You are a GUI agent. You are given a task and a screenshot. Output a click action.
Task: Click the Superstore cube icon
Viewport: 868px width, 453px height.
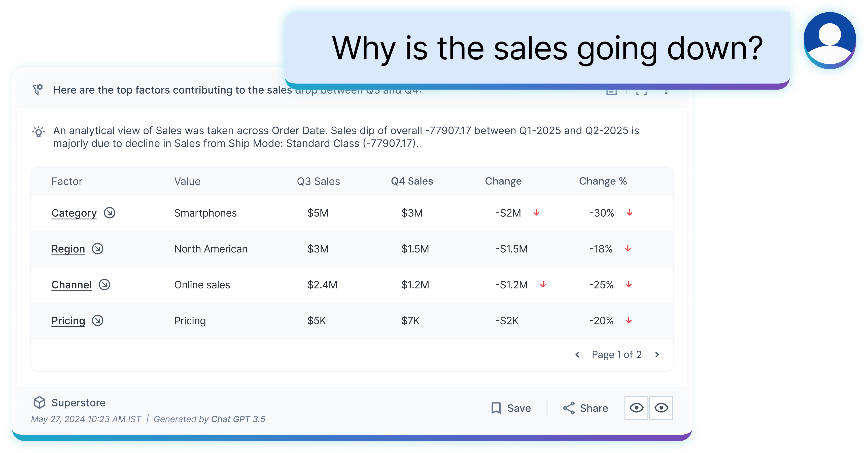40,402
